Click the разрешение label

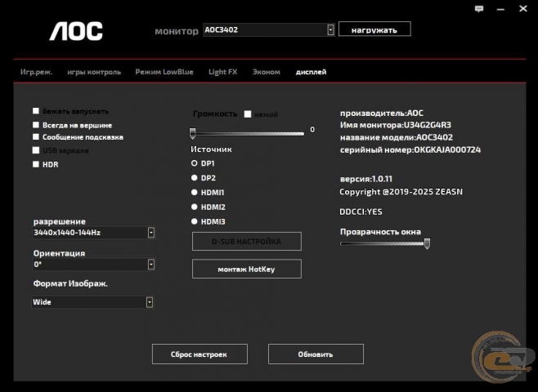coord(60,221)
